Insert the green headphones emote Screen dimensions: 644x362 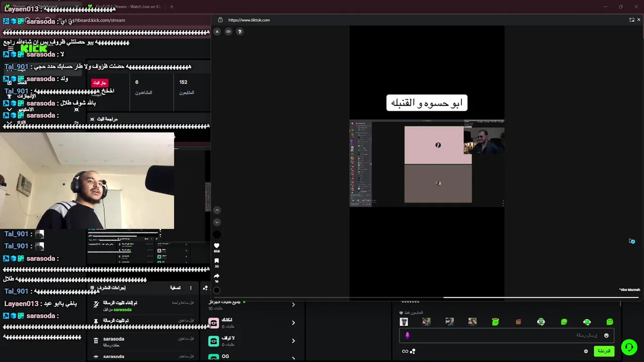pyautogui.click(x=587, y=322)
